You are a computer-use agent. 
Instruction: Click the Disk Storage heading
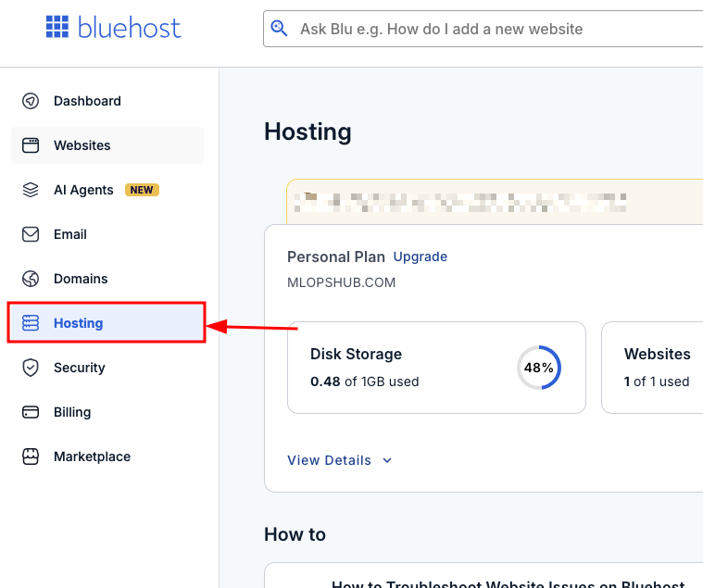click(x=356, y=354)
